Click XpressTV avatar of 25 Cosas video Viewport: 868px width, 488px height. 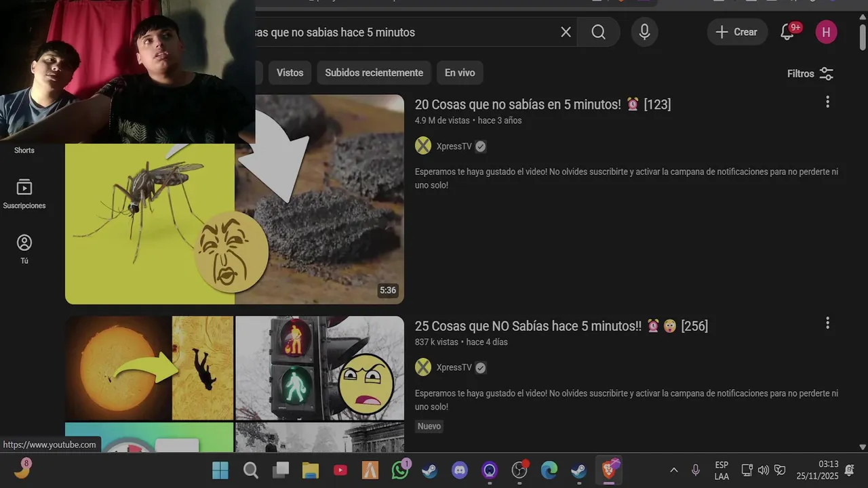coord(423,367)
